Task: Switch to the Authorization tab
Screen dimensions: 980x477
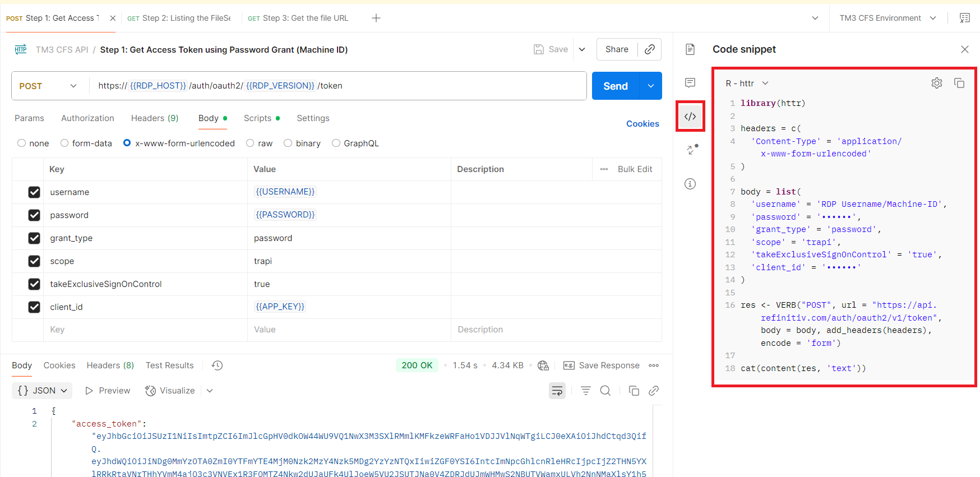Action: (x=87, y=118)
